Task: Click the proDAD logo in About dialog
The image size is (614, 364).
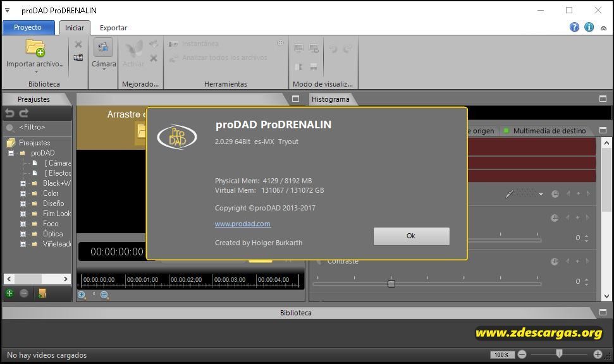Action: tap(177, 136)
